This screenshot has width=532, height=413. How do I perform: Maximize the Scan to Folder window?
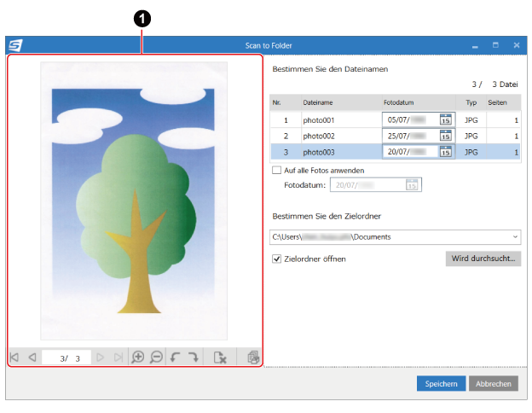(495, 45)
